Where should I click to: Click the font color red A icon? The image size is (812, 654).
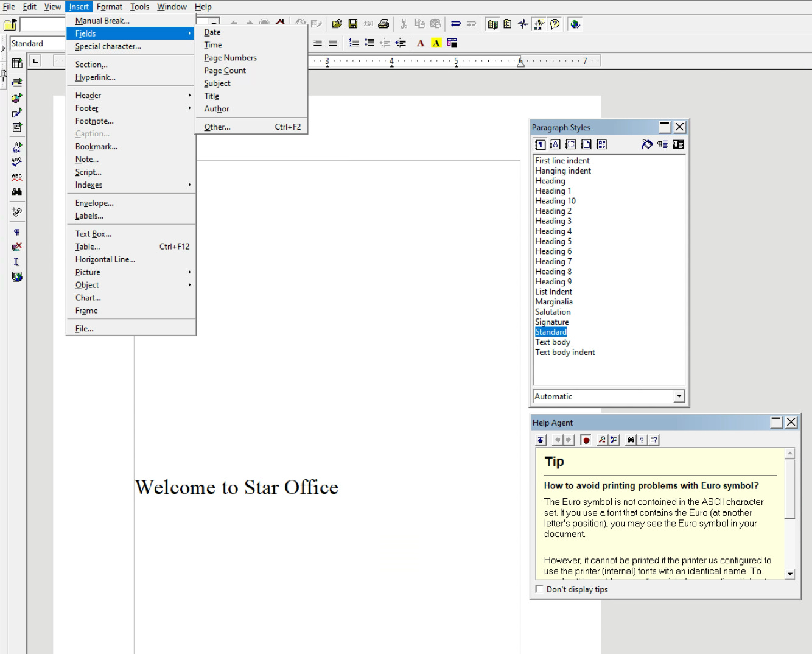coord(421,43)
